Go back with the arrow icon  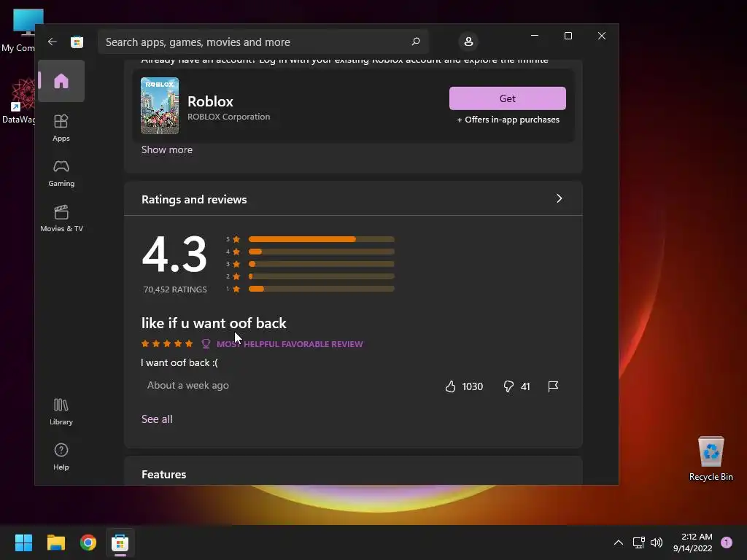coord(53,42)
